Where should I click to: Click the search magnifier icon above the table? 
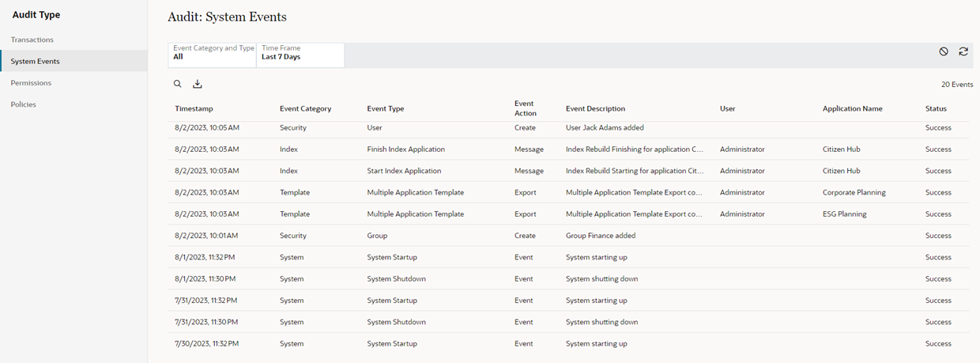[x=178, y=84]
